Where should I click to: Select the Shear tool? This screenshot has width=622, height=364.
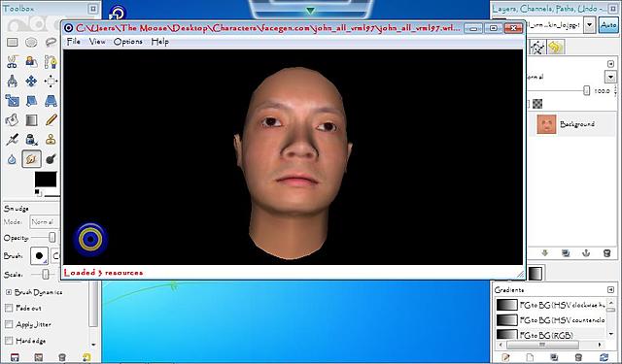(31, 101)
